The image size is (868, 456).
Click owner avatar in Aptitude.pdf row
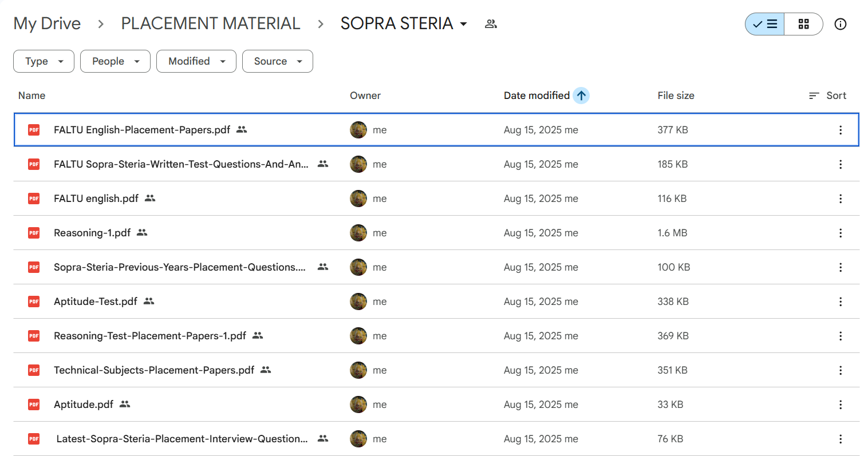[358, 405]
